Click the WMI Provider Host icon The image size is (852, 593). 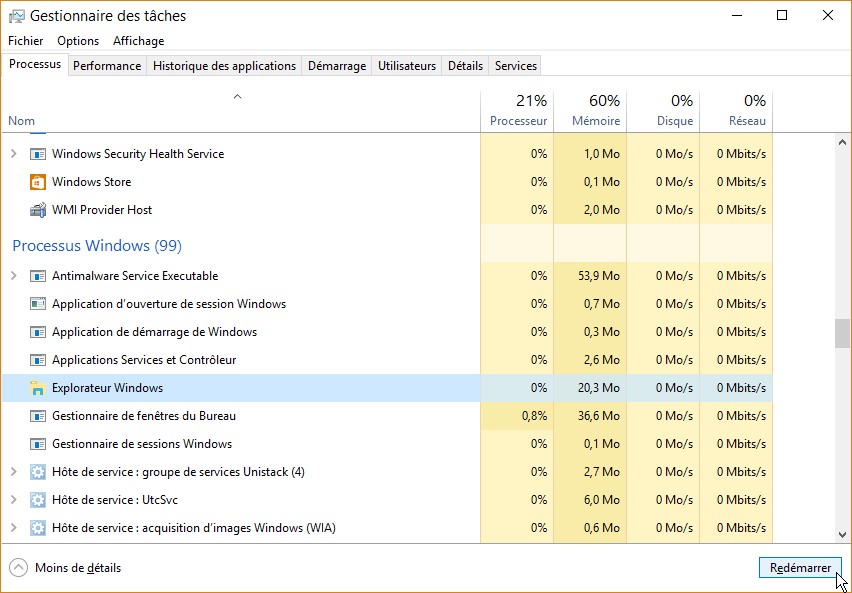click(x=38, y=210)
